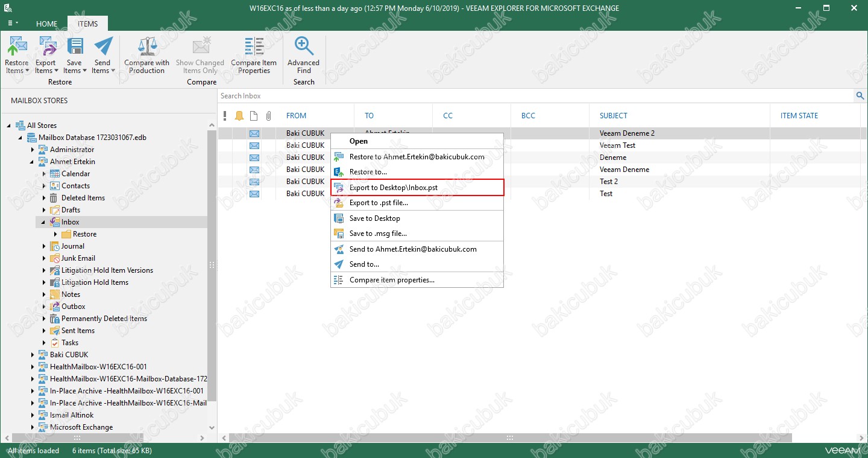Choose Open from the context menu
The image size is (868, 458).
tap(417, 141)
